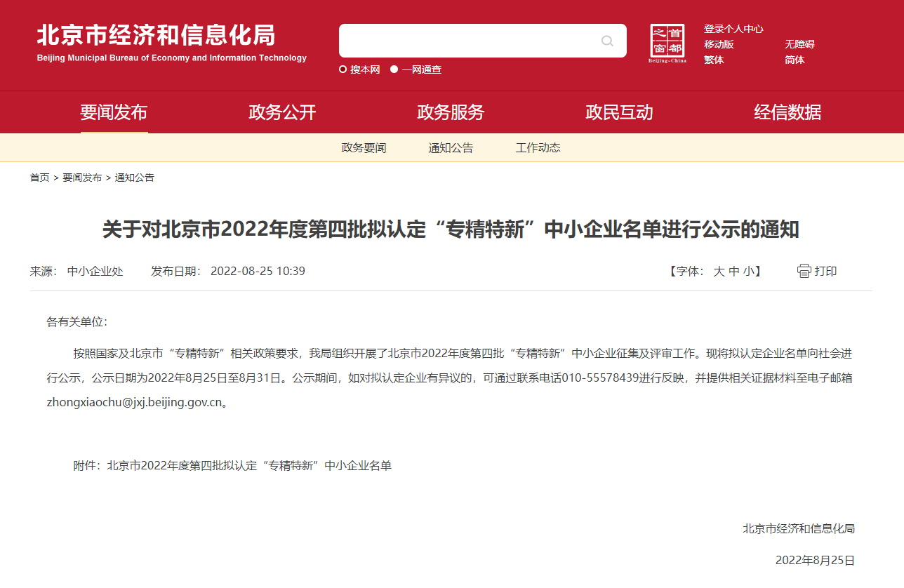The width and height of the screenshot is (904, 588).
Task: Switch to 简体 simplified Chinese
Action: click(796, 60)
